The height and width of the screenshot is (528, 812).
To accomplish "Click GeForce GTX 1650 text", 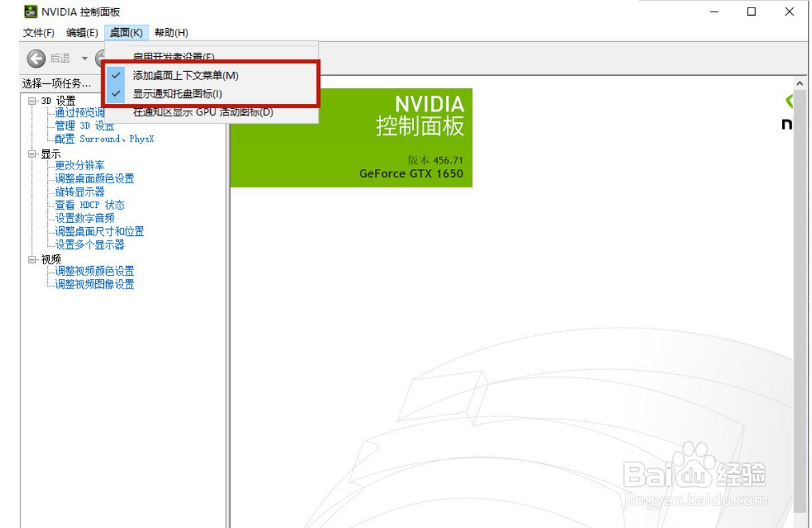I will click(411, 174).
